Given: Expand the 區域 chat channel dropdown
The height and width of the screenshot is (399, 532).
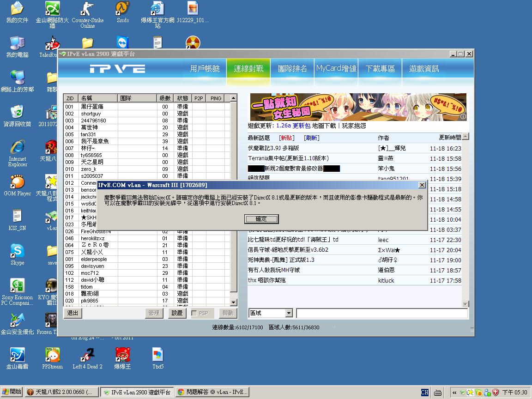Looking at the screenshot, I should pos(289,313).
